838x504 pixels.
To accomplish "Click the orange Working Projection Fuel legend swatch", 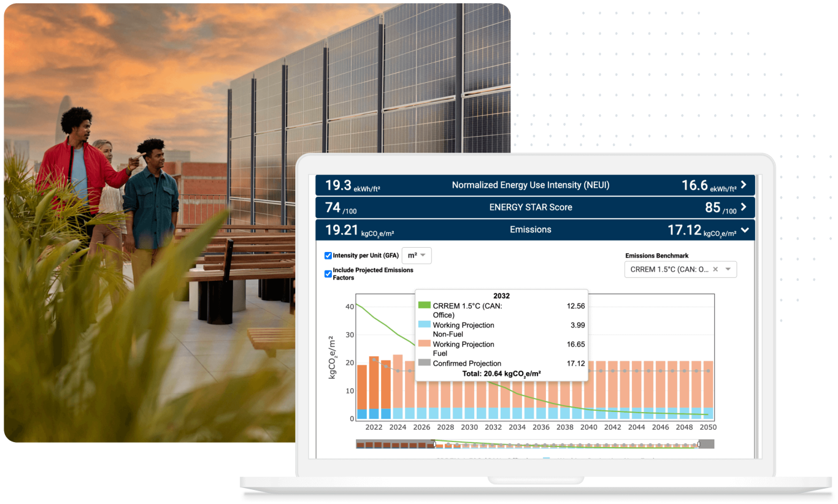I will 425,344.
